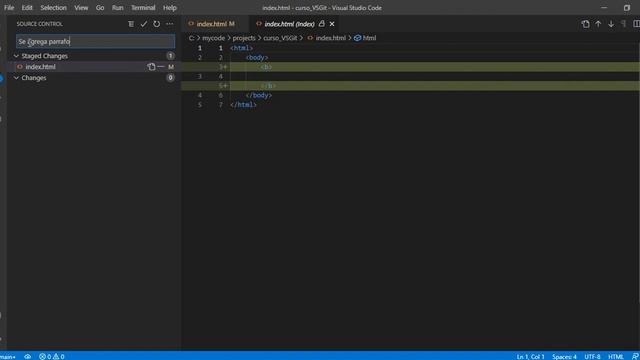Open file from the editor toolbar
The height and width of the screenshot is (360, 640).
click(x=585, y=24)
